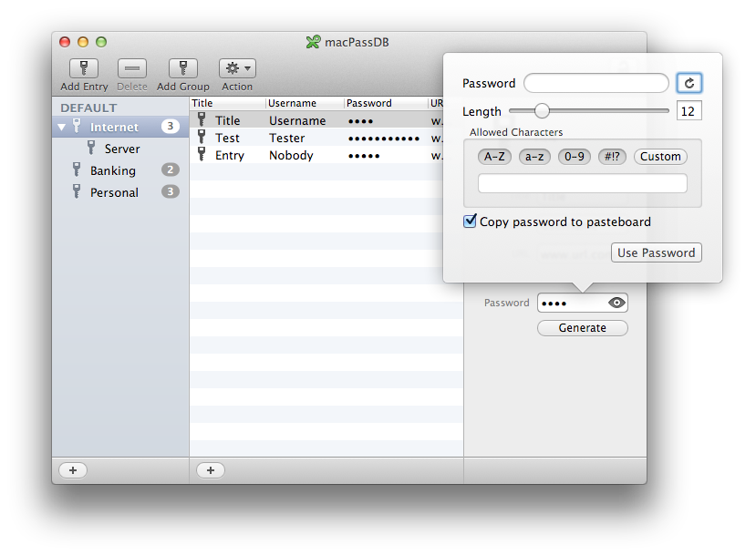Click the Add Entry toolbar icon
Screen dimensions: 756x556
pos(84,68)
